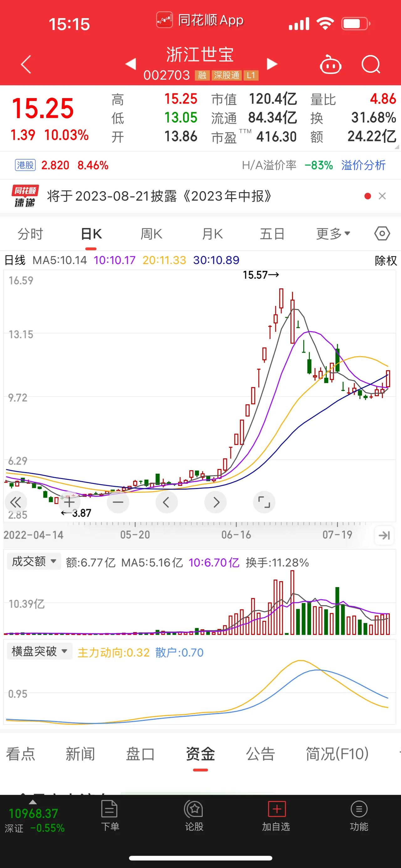Open 论股 discussion icon
The height and width of the screenshot is (868, 401).
194,816
